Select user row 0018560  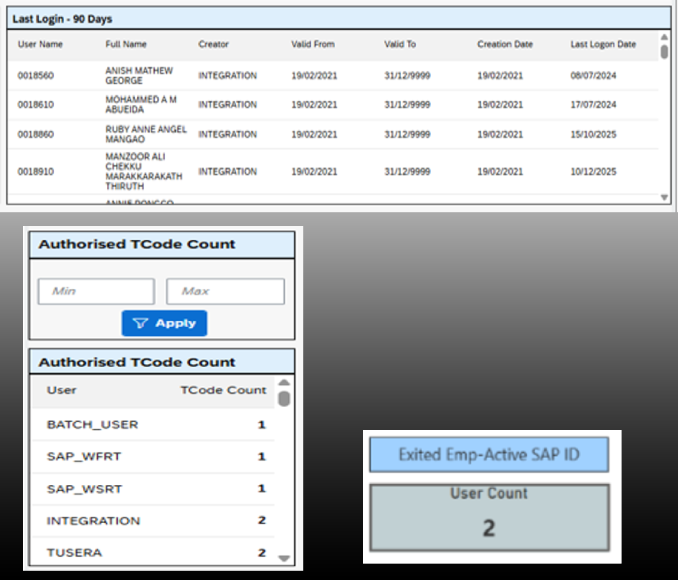(x=36, y=76)
